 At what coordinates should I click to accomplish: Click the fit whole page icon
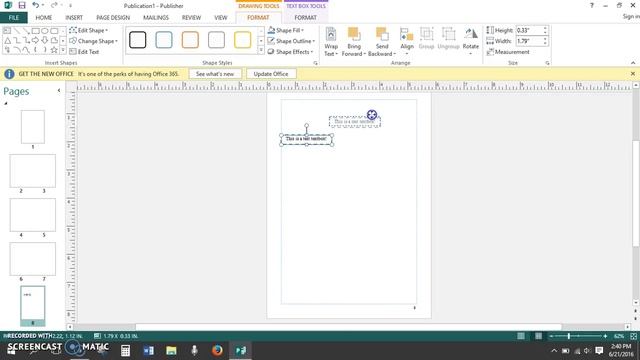pyautogui.click(x=633, y=336)
